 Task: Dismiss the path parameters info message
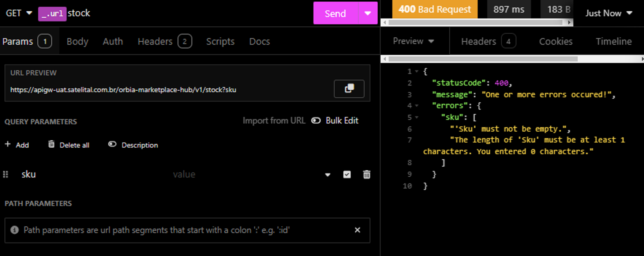pos(357,230)
